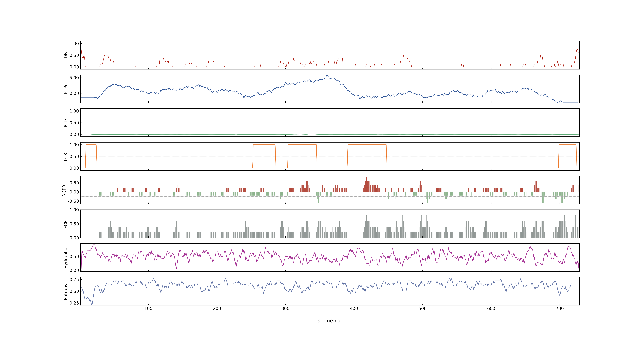
Task: Click the 0.50 tick on Entropy axis
Action: (74, 291)
